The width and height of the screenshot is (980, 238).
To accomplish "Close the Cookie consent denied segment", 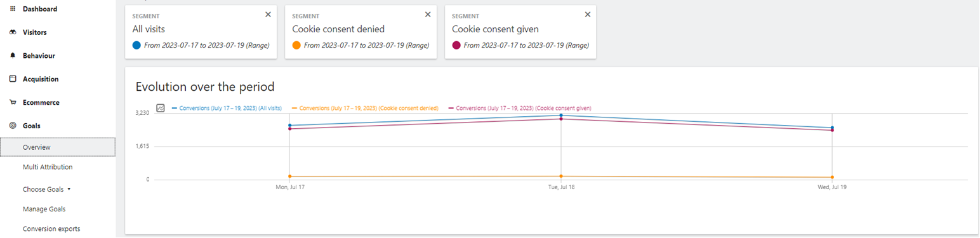I will pyautogui.click(x=428, y=14).
